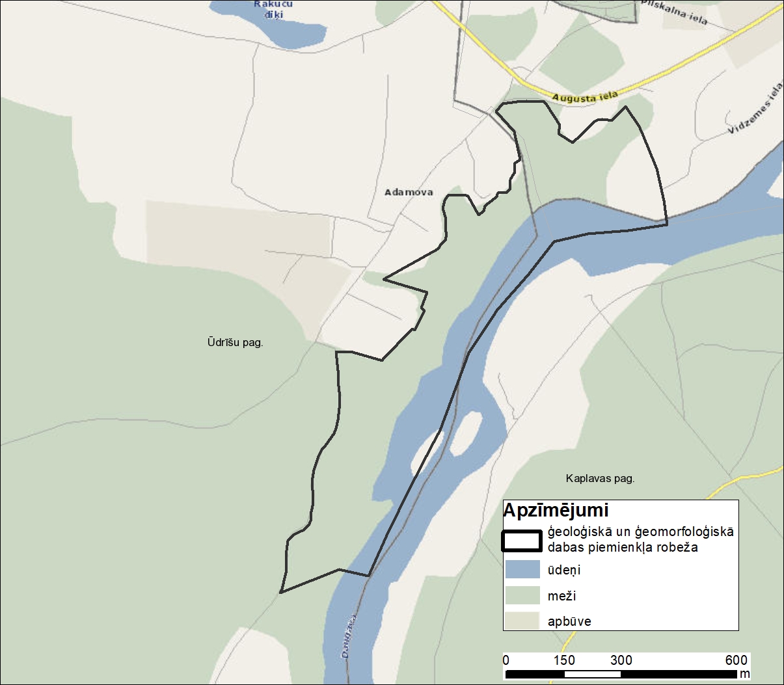Click the Rakucu dīķi pond label
The image size is (784, 685).
click(273, 9)
